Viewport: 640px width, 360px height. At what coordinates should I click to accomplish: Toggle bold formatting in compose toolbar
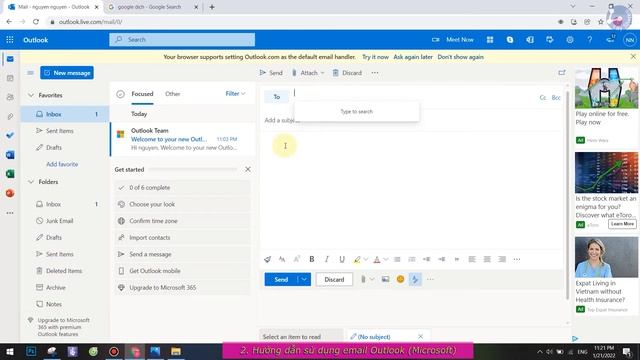click(312, 259)
